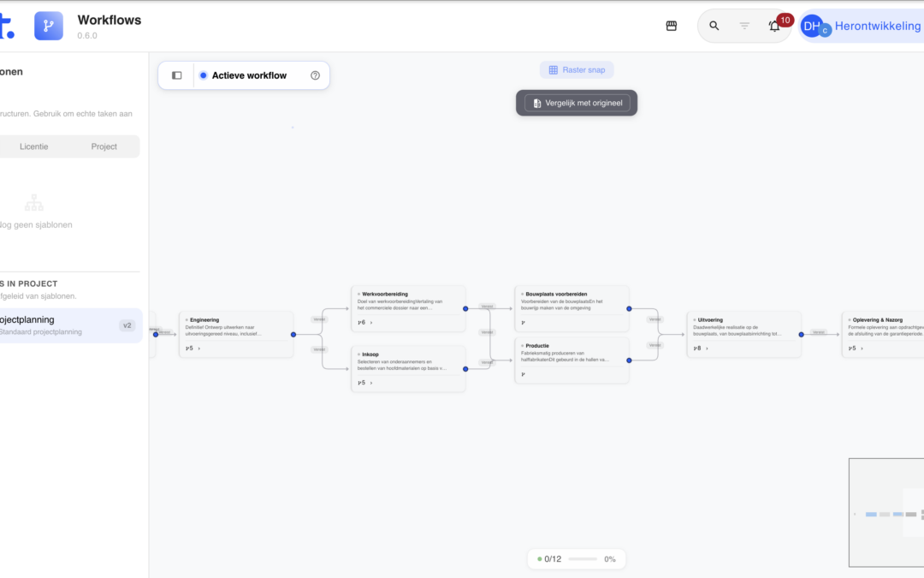924x578 pixels.
Task: Click the output dot of Bouwplaats voorbereiden node
Action: coord(630,308)
